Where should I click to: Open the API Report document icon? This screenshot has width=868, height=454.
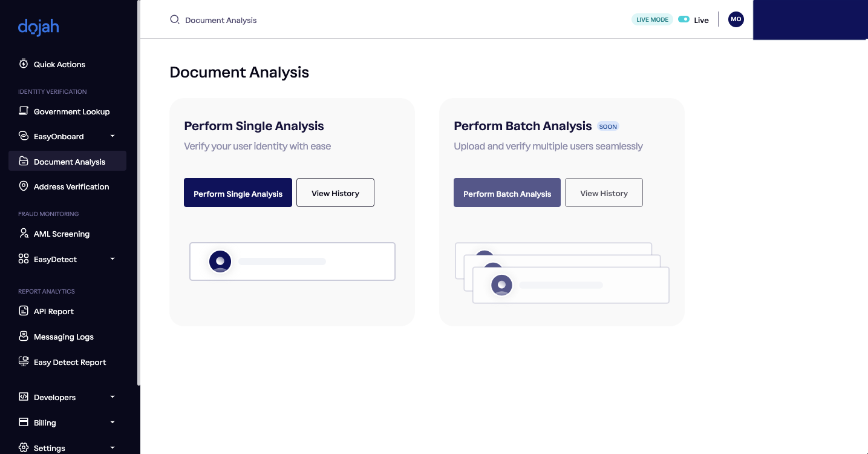coord(24,311)
